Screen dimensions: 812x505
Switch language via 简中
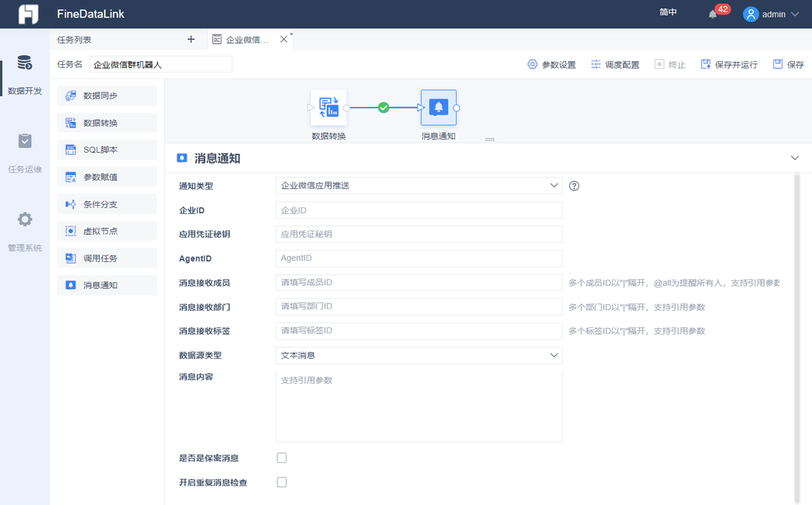click(x=668, y=12)
